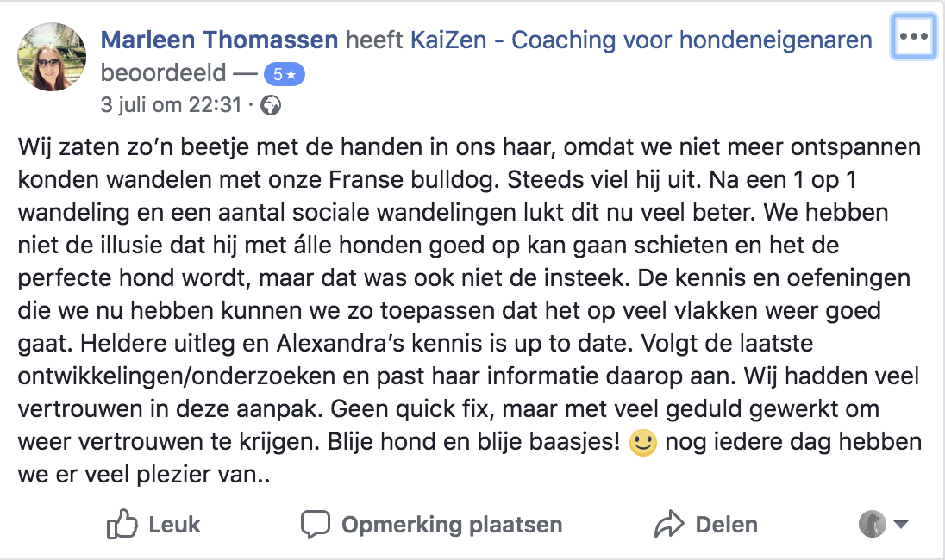Click the 5-star rating badge
The image size is (945, 560).
point(285,74)
